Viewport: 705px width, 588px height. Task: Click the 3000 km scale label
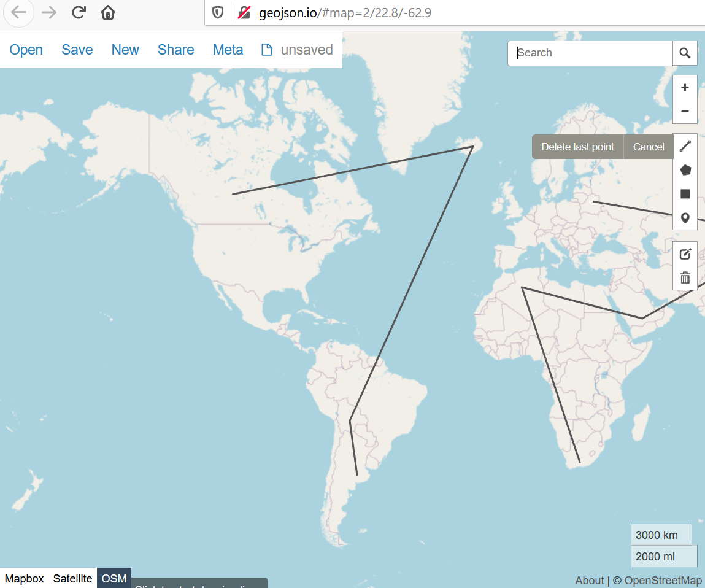(661, 535)
